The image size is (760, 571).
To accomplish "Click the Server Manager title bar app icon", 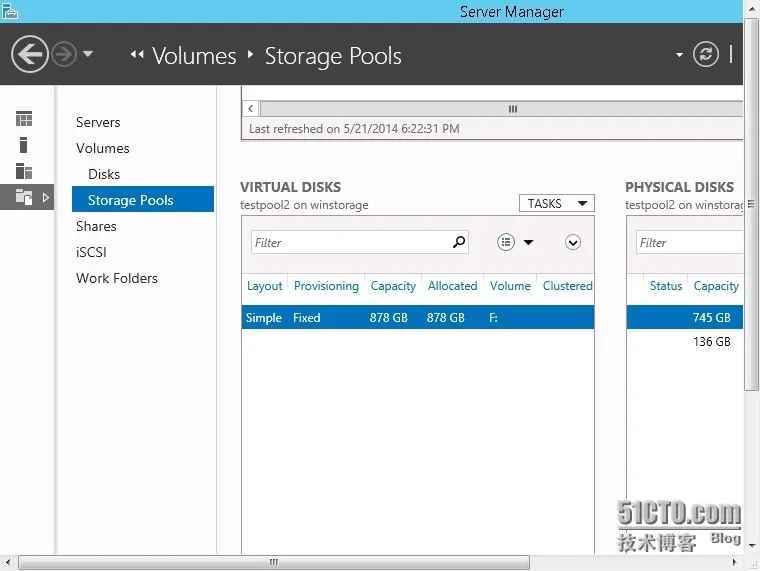I will tap(10, 11).
